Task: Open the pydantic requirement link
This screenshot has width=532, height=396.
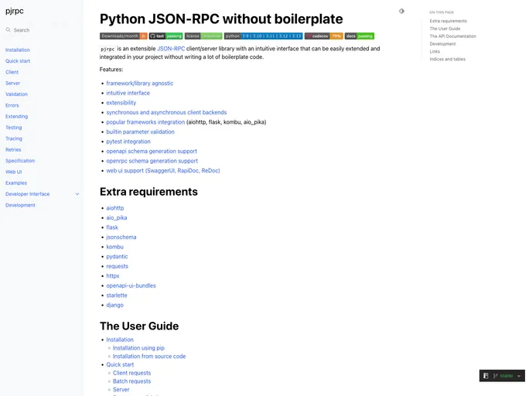Action: [x=117, y=257]
